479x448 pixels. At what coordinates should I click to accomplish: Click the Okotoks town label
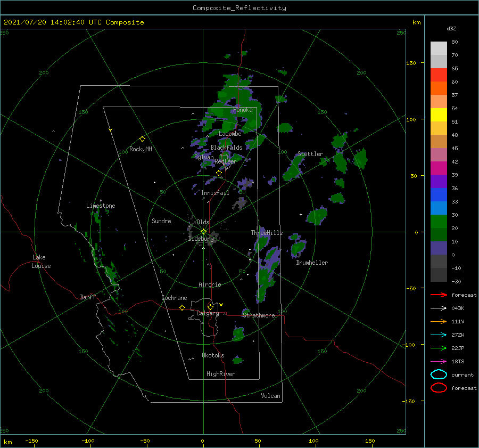[x=213, y=355]
